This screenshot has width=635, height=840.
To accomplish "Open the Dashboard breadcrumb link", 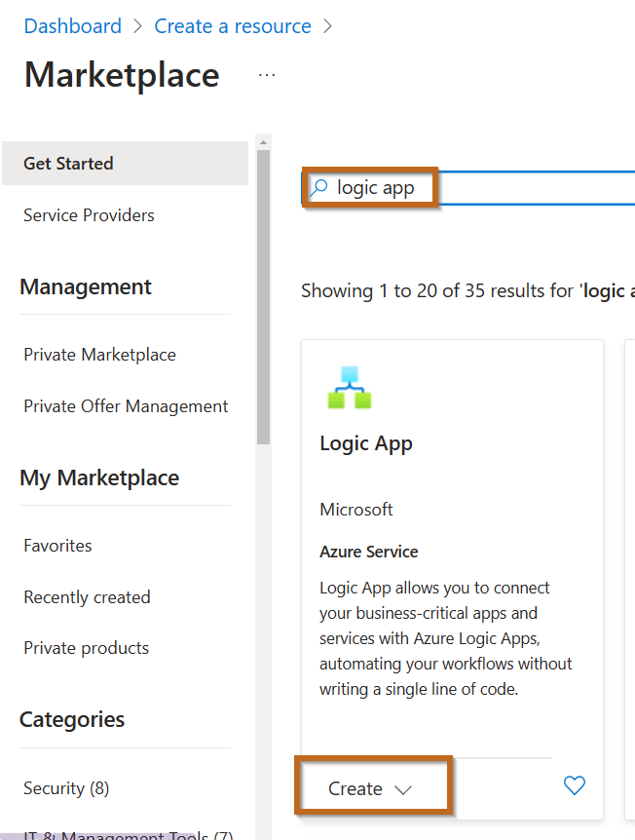I will [73, 25].
